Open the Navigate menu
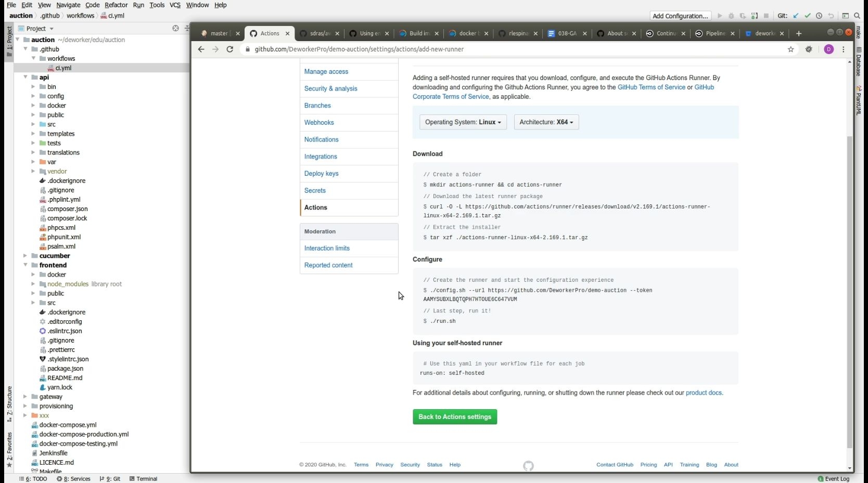The image size is (868, 483). pyautogui.click(x=68, y=5)
